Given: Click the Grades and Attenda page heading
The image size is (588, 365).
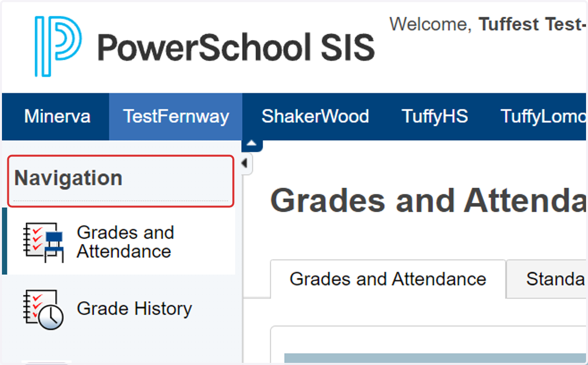Looking at the screenshot, I should [429, 201].
